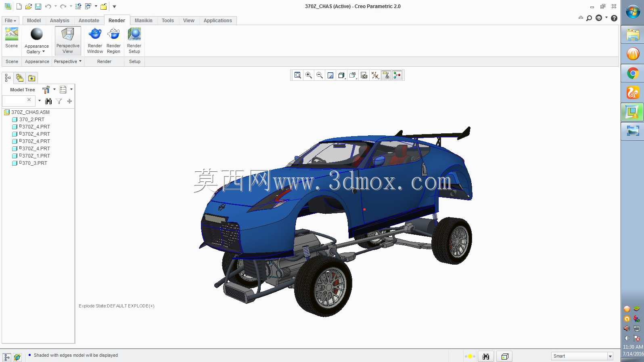Switch to the Analysis ribbon tab
The image size is (644, 362).
pyautogui.click(x=60, y=21)
